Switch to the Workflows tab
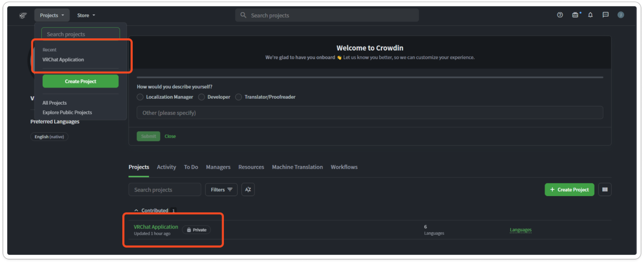The width and height of the screenshot is (644, 263). (344, 167)
